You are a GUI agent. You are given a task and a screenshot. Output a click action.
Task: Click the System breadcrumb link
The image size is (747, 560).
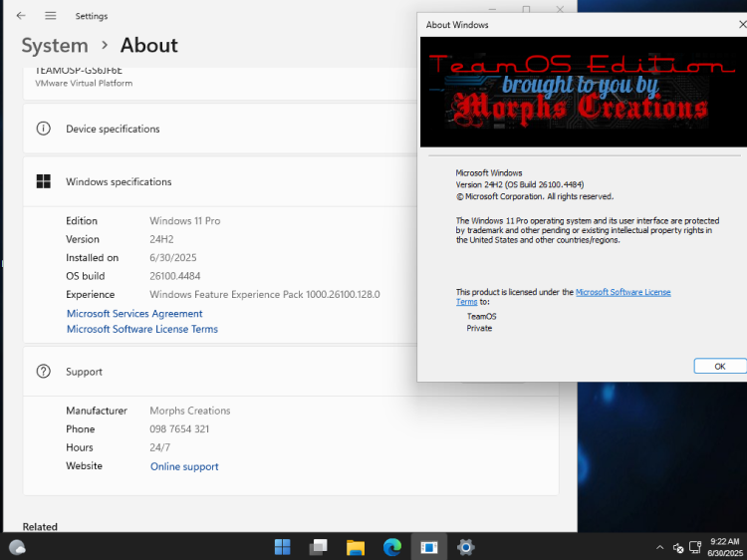(x=55, y=46)
